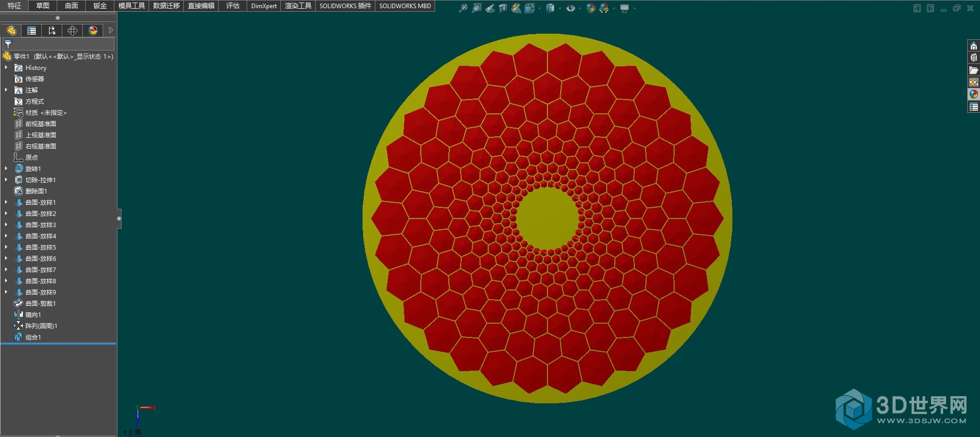Select the 上视基准面 plane
This screenshot has height=437, width=980.
(35, 135)
